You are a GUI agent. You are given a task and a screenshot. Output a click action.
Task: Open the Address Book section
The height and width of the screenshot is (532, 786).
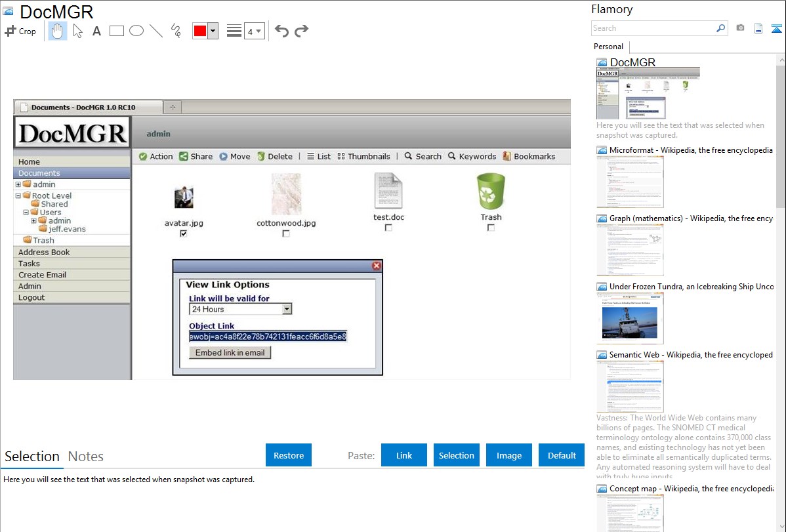click(x=72, y=252)
